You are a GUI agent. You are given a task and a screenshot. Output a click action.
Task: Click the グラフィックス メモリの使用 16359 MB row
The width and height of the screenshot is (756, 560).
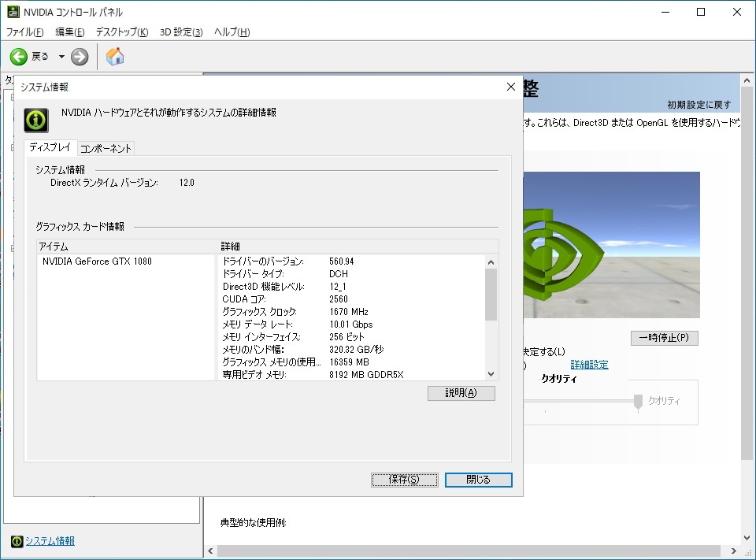click(352, 362)
